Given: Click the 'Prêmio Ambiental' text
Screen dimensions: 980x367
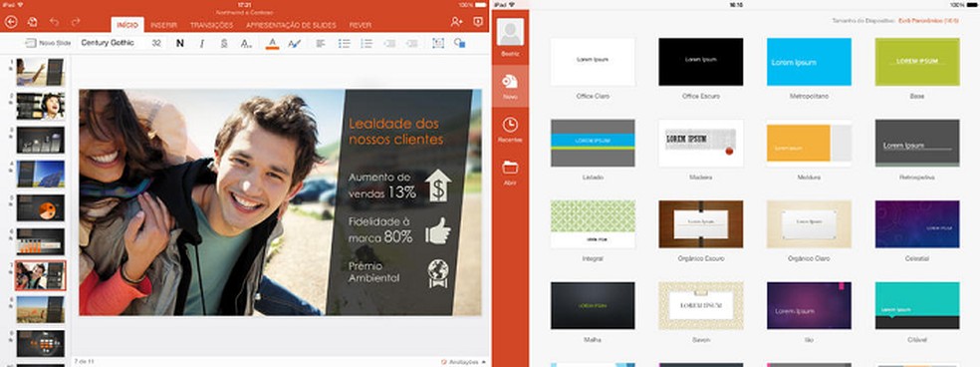Looking at the screenshot, I should 373,272.
